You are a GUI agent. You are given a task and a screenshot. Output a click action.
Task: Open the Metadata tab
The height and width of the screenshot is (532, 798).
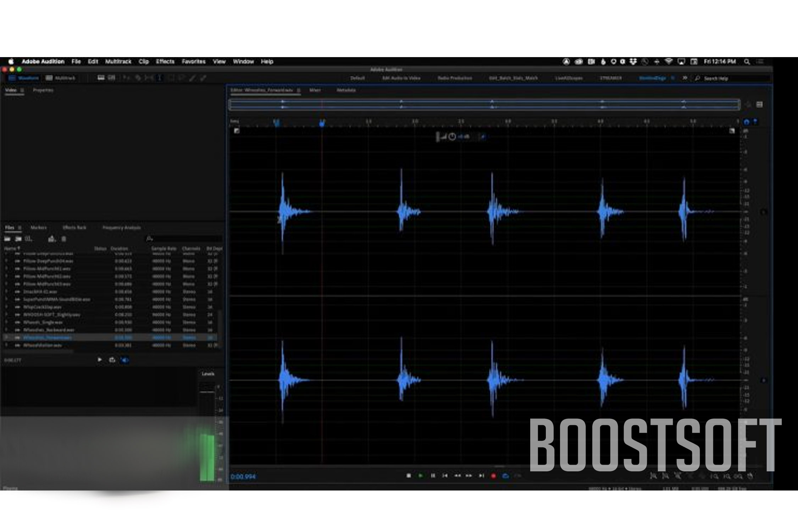346,90
